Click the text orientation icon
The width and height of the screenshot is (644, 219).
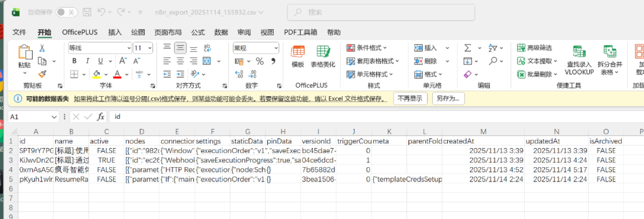click(195, 75)
